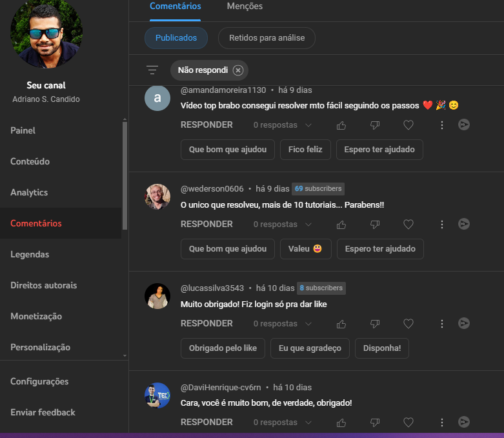
Task: Dislike the comment from @wederson0606
Action: (375, 224)
